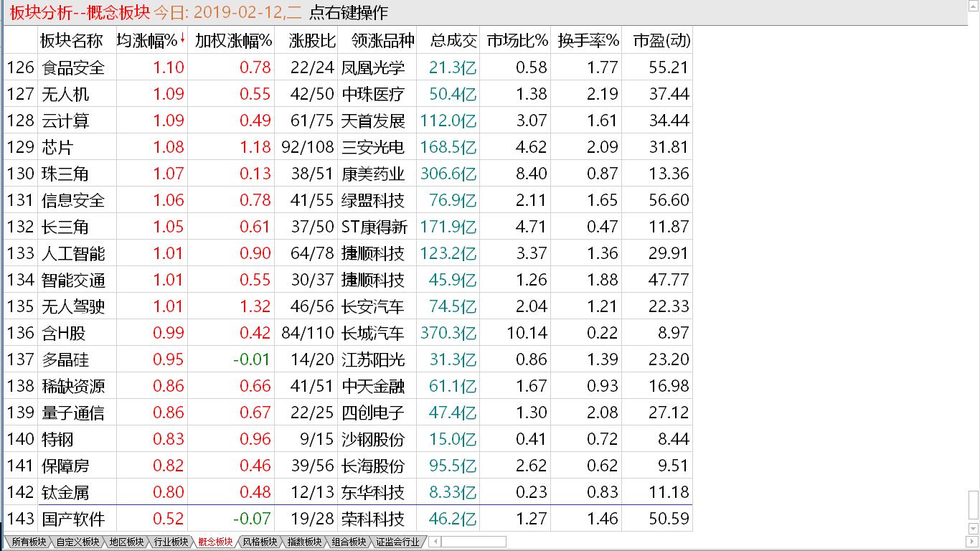The height and width of the screenshot is (551, 980).
Task: Click turnover value 370.3亿
Action: coord(448,333)
